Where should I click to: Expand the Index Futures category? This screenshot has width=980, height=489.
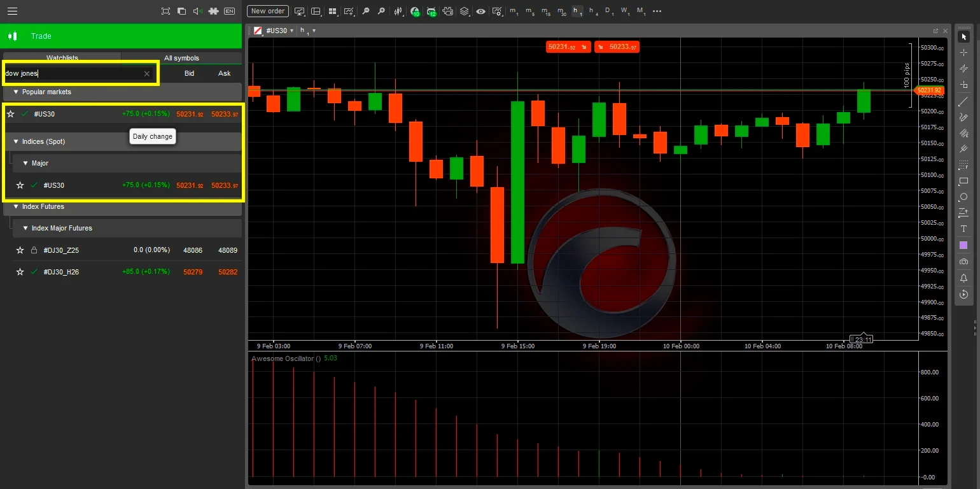tap(14, 206)
